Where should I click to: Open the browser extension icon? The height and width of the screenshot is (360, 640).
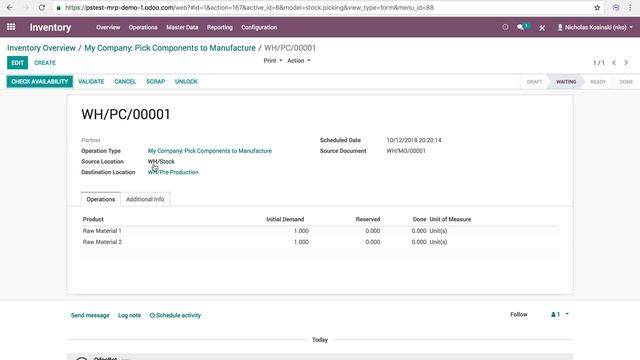point(616,7)
